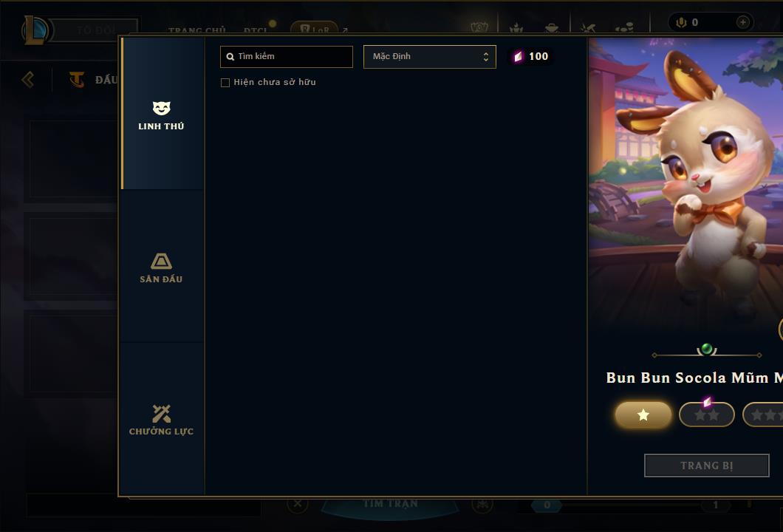Image resolution: width=783 pixels, height=532 pixels.
Task: Click the up-down arrows on Mặc Định dropdown
Action: point(485,57)
